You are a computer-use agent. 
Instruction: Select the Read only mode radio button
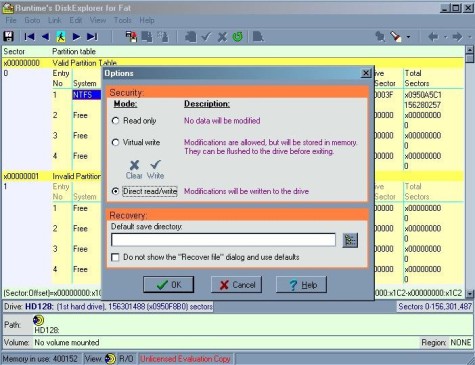click(x=115, y=121)
